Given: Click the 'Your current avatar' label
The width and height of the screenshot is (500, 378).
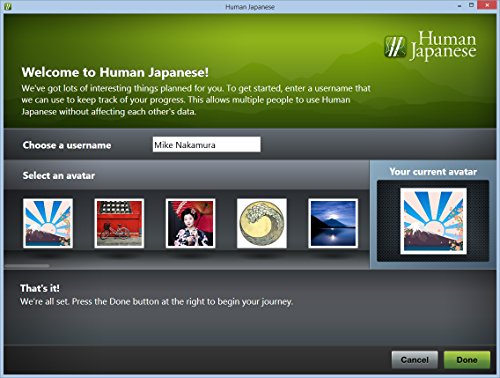Looking at the screenshot, I should click(433, 172).
